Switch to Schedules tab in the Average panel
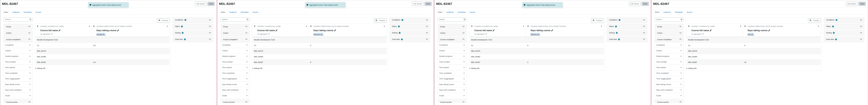This screenshot has height=105, width=868. coord(28,12)
